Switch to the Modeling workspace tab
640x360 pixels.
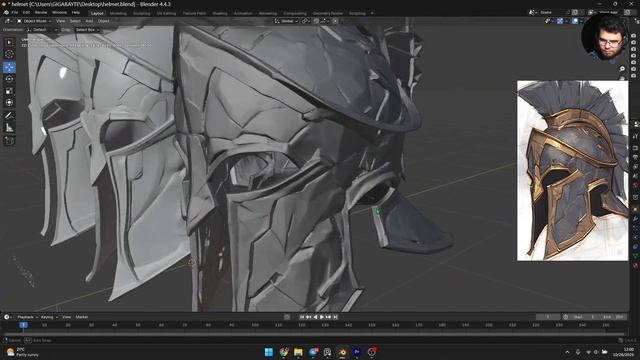(118, 13)
